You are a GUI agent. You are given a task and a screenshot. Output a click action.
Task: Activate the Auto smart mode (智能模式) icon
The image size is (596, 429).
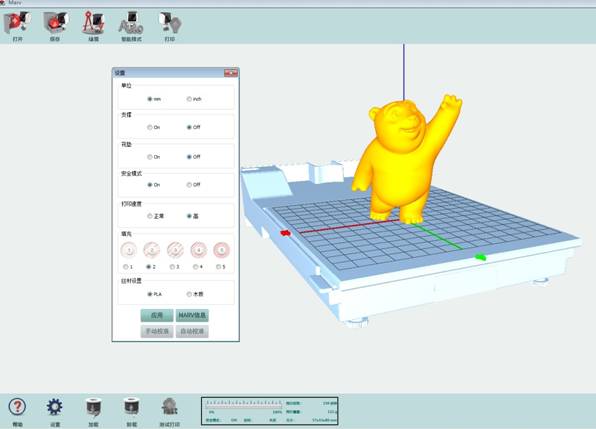click(131, 23)
